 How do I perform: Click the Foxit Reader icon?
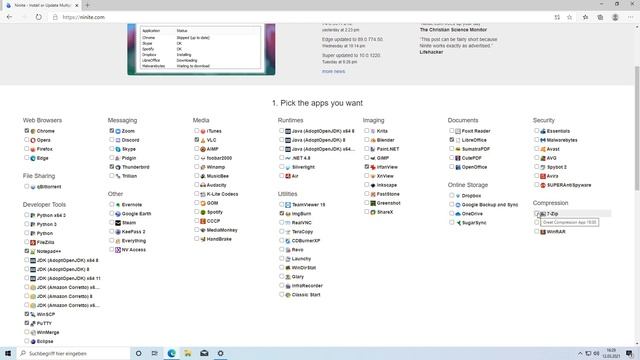(x=458, y=131)
